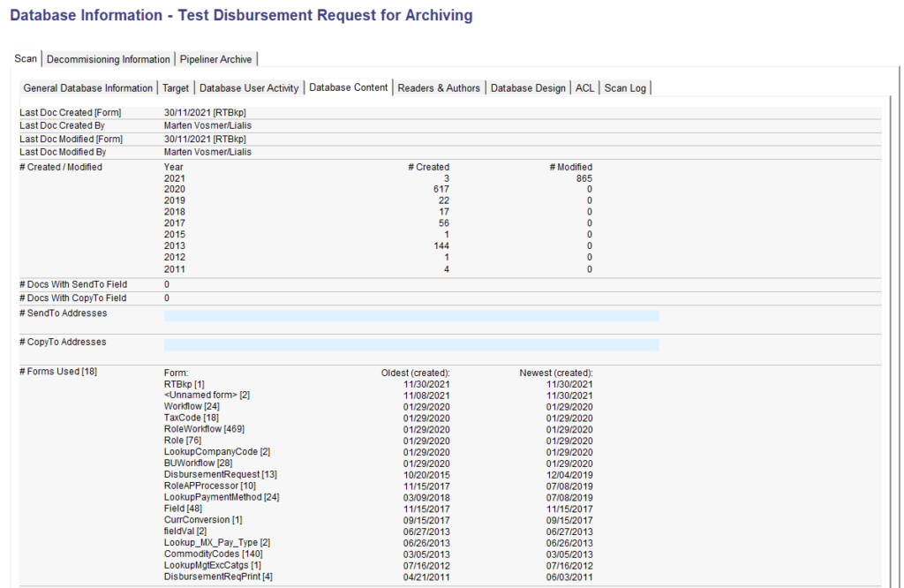The width and height of the screenshot is (904, 588).
Task: Switch to the ACL tab
Action: click(x=584, y=87)
